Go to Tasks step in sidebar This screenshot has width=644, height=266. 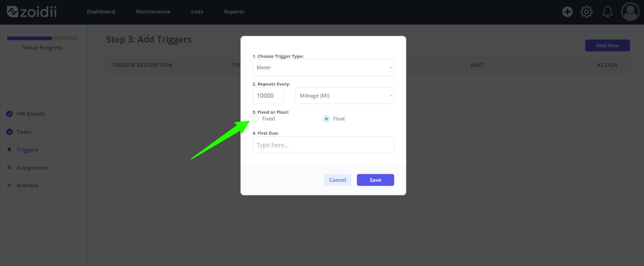pos(24,132)
